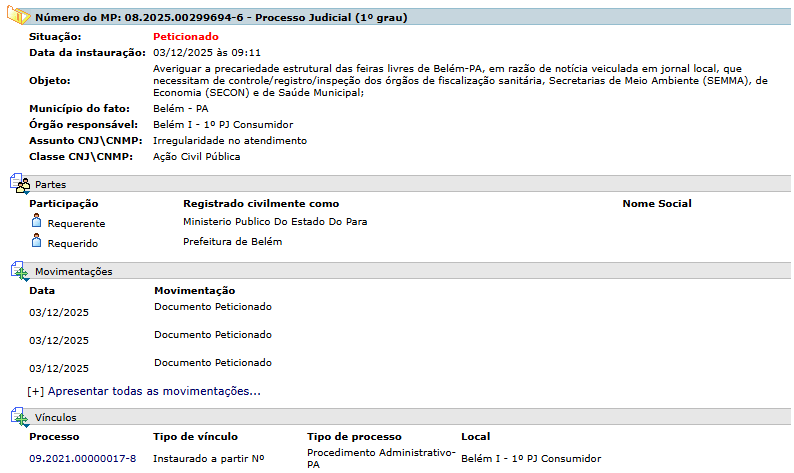Select the first Documento Peticionado movement
This screenshot has width=794, height=473.
[x=212, y=306]
